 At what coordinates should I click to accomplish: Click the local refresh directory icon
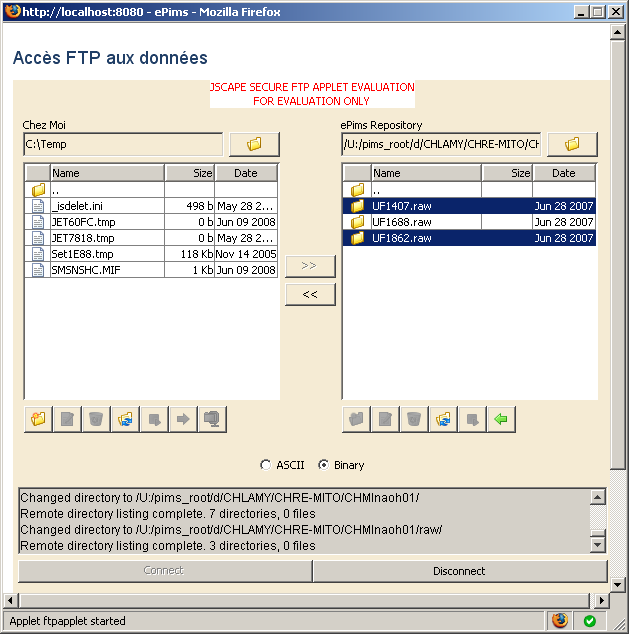(x=125, y=419)
